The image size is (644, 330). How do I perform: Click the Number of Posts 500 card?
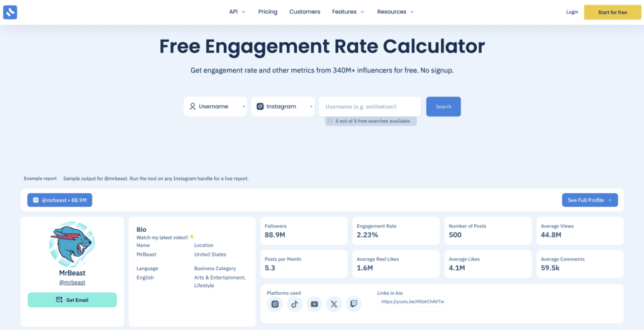pos(488,231)
